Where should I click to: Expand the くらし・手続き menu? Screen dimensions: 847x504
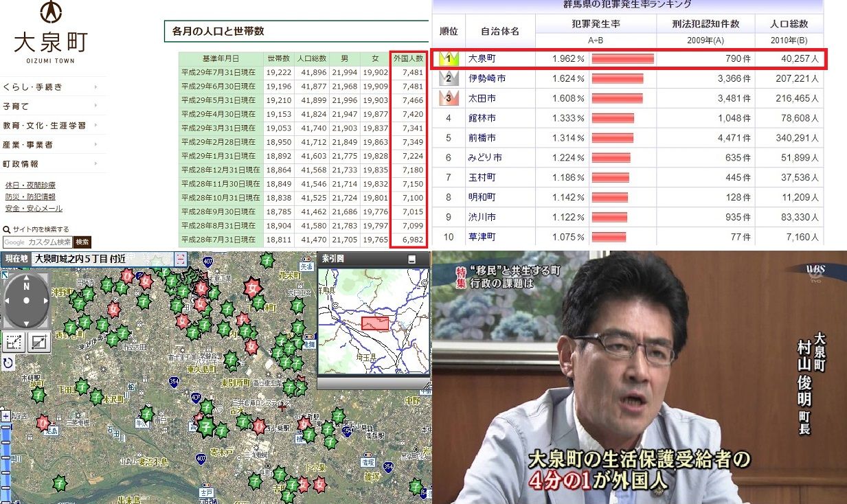pos(53,87)
